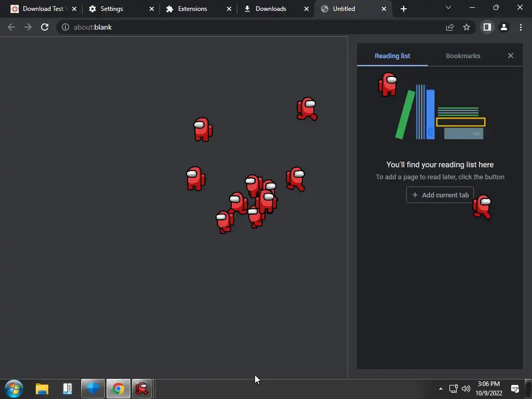
Task: Open Chrome's three-dot menu
Action: pyautogui.click(x=521, y=27)
